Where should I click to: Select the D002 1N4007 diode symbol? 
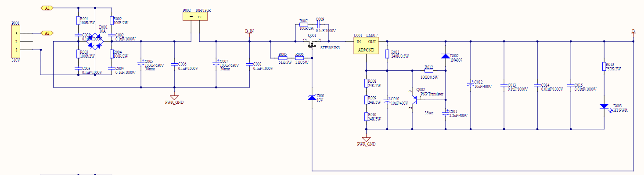tap(446, 56)
